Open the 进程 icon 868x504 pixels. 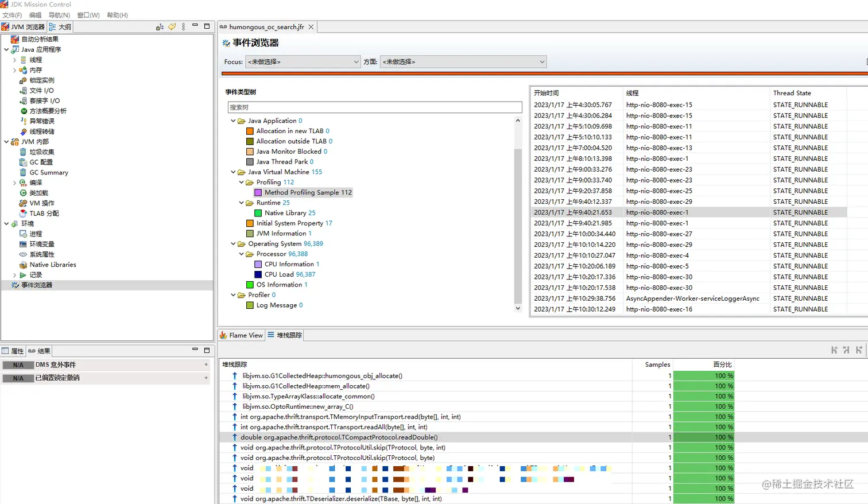23,234
